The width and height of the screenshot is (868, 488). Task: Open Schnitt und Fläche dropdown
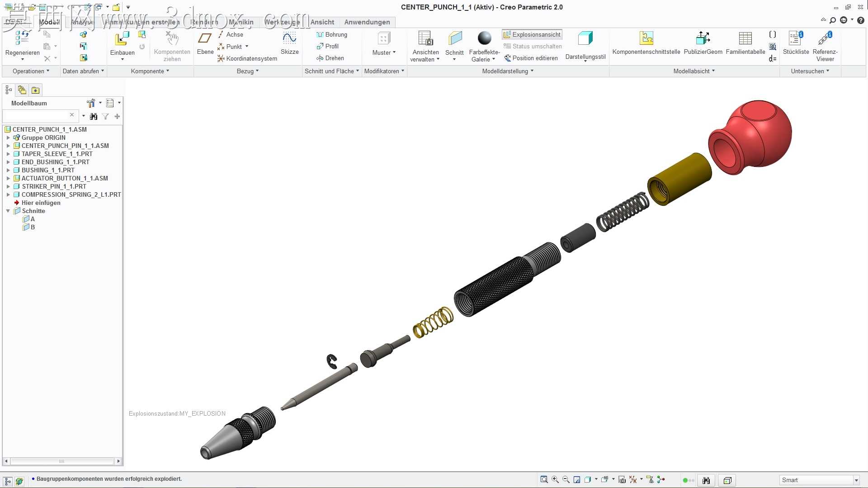point(332,71)
